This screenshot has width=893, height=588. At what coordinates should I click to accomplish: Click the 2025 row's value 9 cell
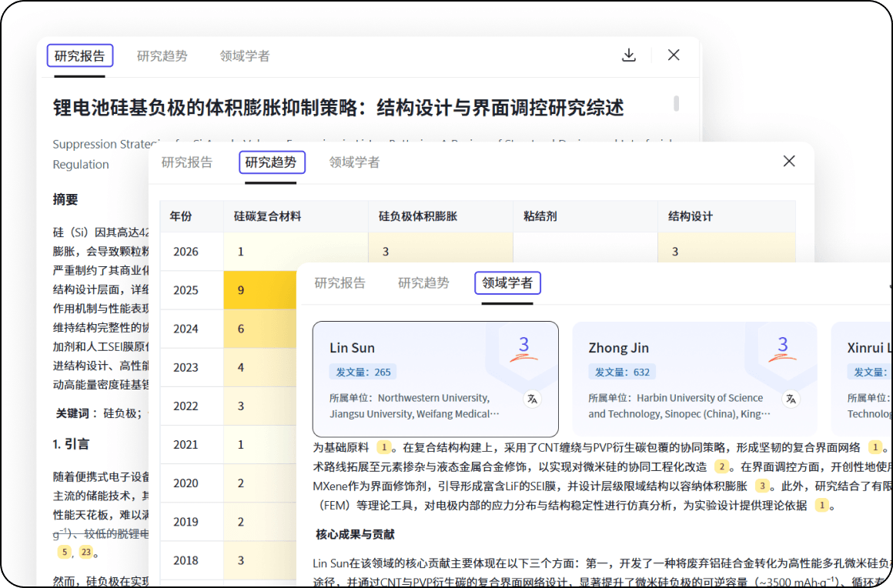(x=260, y=290)
